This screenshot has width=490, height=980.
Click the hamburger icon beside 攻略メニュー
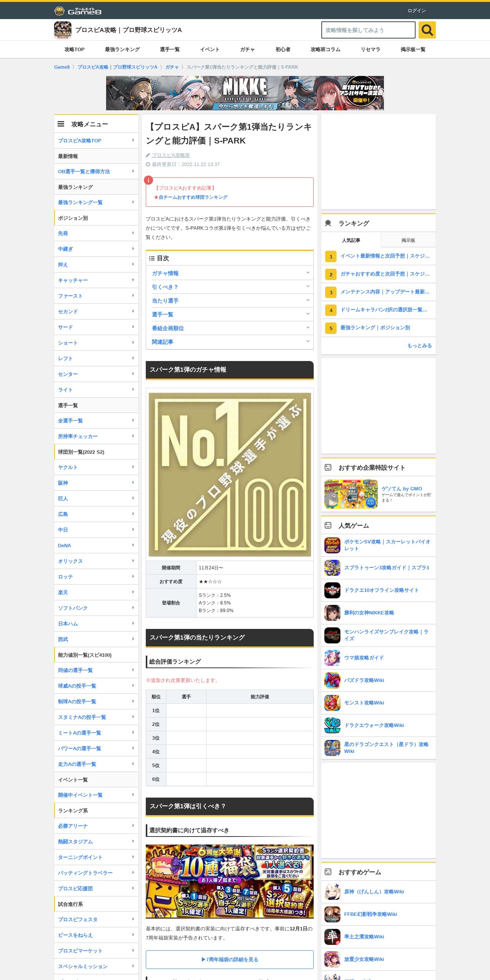point(61,124)
